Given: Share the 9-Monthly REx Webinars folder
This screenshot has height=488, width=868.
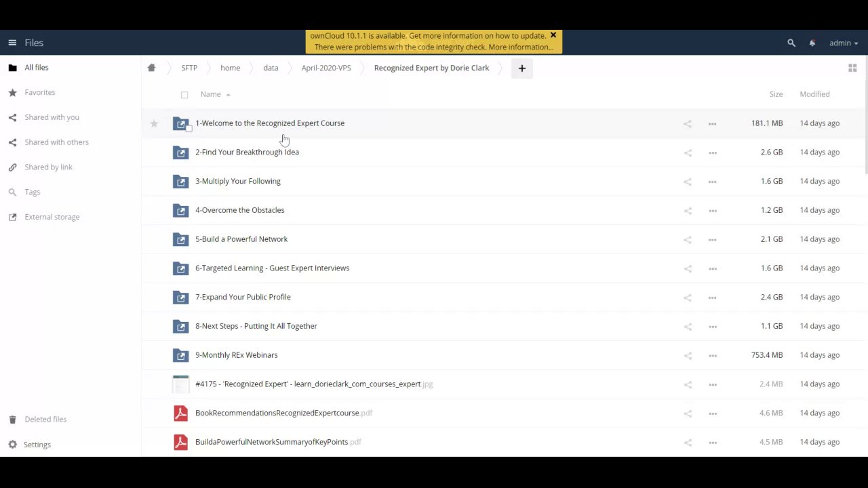Looking at the screenshot, I should pyautogui.click(x=688, y=355).
